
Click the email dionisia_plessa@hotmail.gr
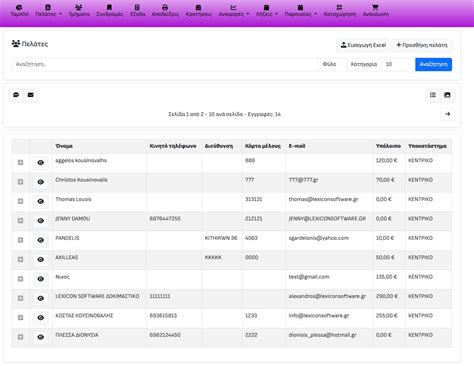(x=323, y=335)
